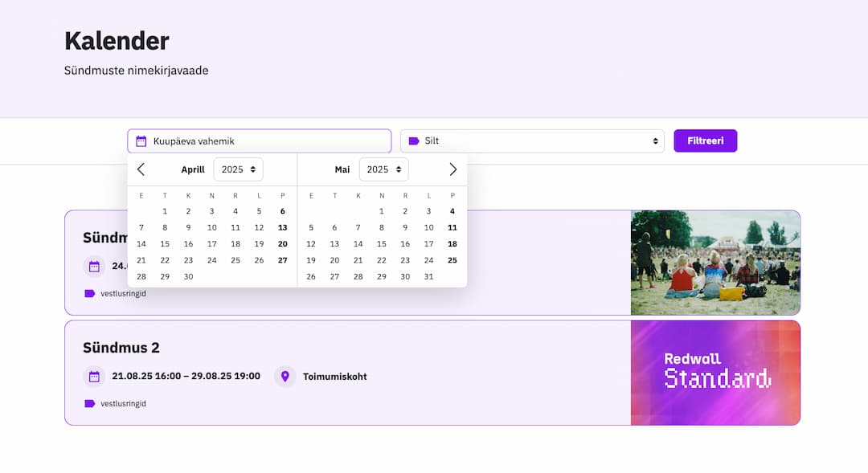
Task: Click the Kalender page heading
Action: coord(117,41)
